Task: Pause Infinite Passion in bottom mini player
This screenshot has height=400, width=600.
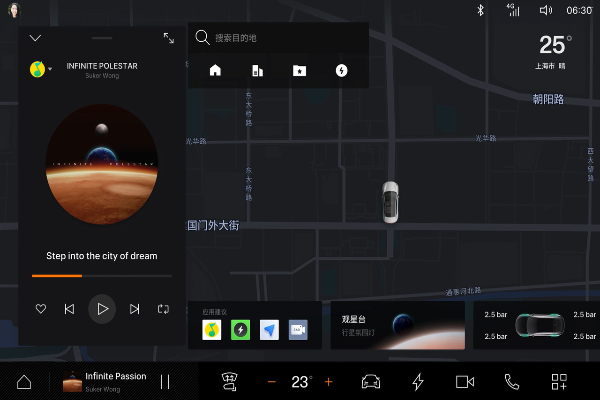Action: (165, 382)
